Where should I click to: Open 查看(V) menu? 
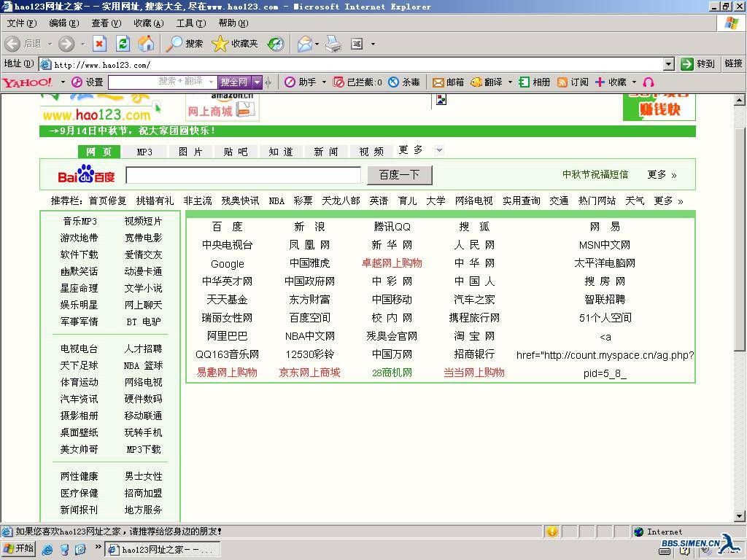(x=107, y=23)
